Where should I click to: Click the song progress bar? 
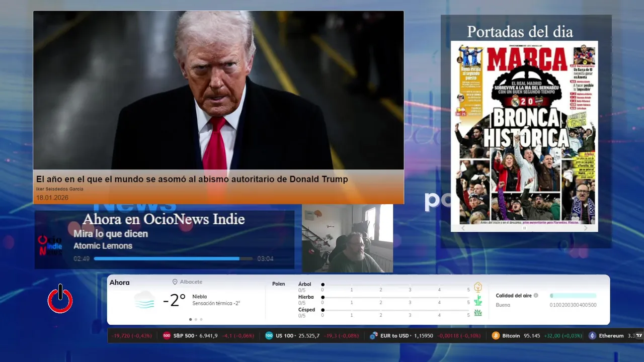(x=173, y=258)
